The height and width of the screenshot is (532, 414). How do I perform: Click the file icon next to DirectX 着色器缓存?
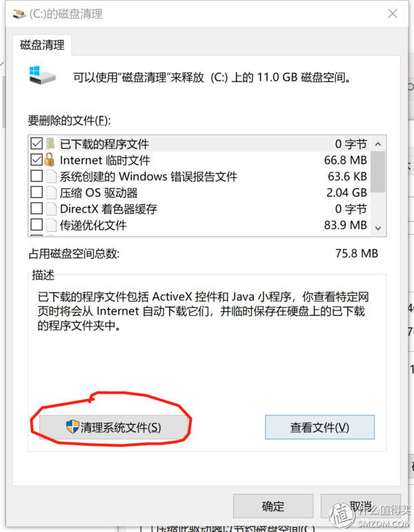coord(51,208)
